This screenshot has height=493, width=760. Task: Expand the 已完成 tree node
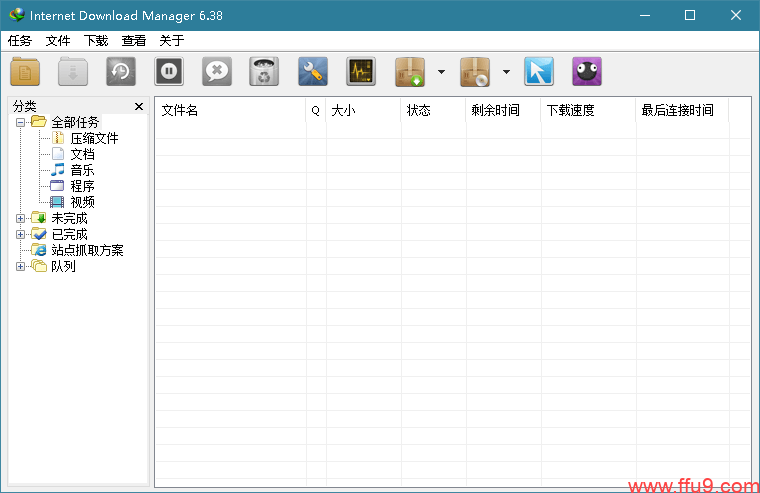pos(20,234)
